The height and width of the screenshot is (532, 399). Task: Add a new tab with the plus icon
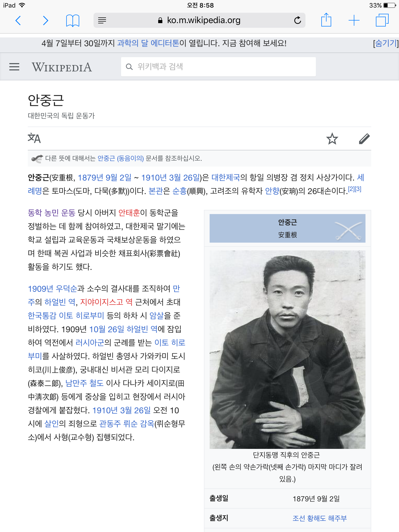[354, 20]
